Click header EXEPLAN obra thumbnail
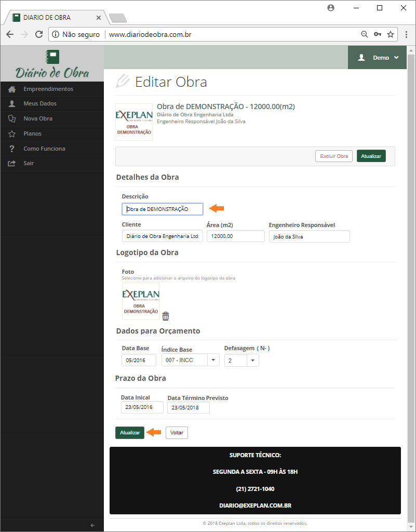This screenshot has width=416, height=532. point(134,122)
